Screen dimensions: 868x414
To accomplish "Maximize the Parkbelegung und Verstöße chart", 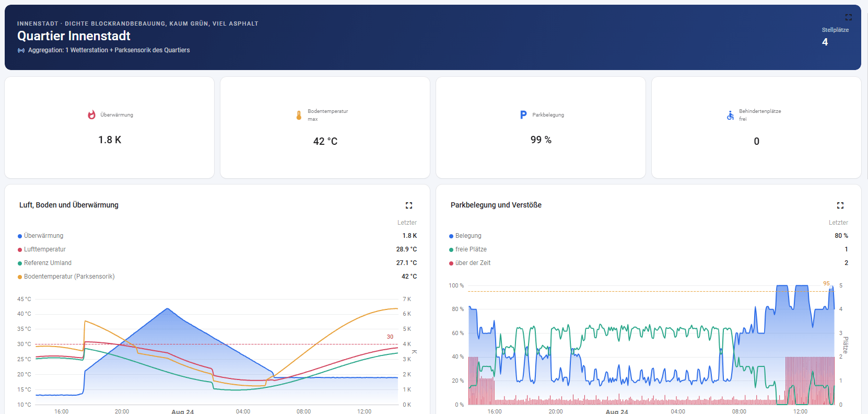I will (x=840, y=205).
